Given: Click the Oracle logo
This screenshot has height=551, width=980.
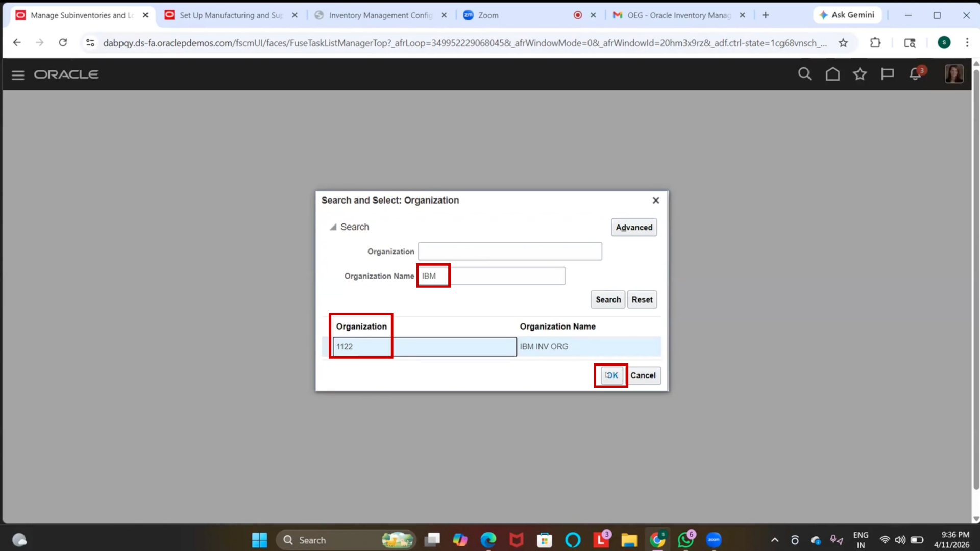Looking at the screenshot, I should coord(66,74).
